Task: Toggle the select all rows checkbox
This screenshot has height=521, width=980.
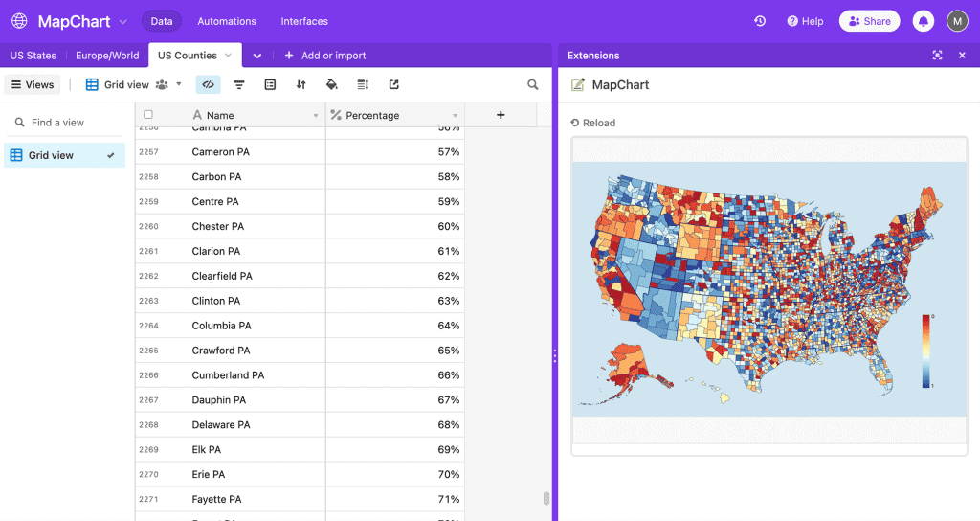Action: [x=148, y=115]
